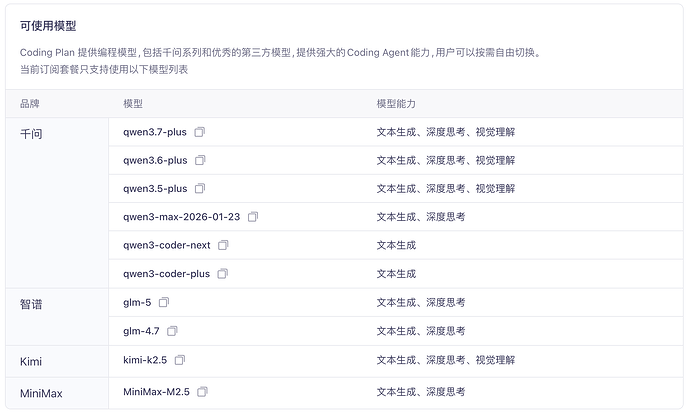Click the qwen3-coder-next model text
Screen dimensions: 690x415
167,245
